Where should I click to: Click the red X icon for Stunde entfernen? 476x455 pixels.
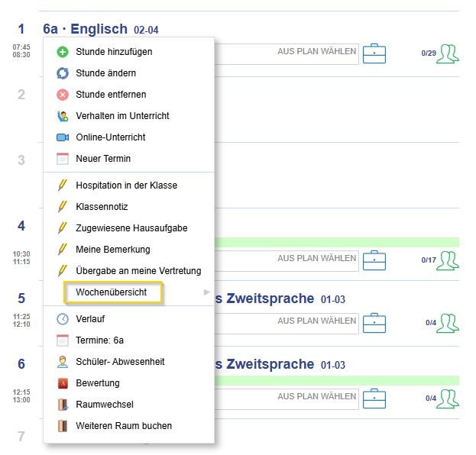tap(63, 95)
